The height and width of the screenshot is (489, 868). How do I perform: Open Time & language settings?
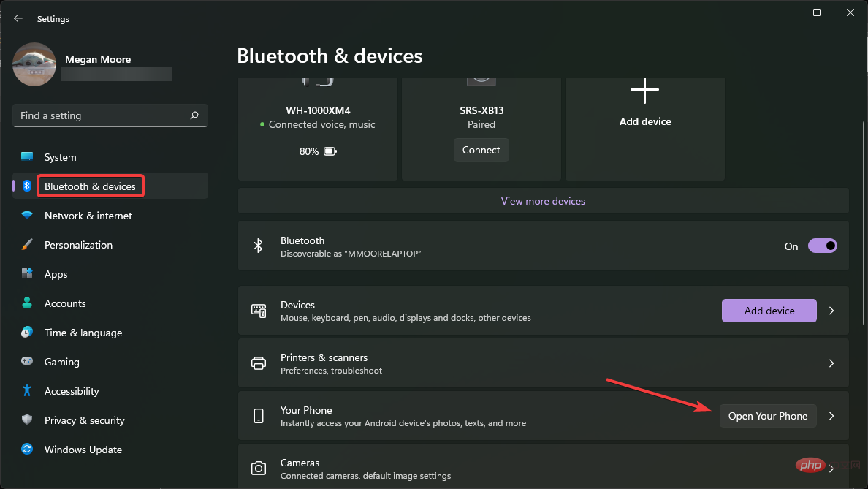(110, 333)
